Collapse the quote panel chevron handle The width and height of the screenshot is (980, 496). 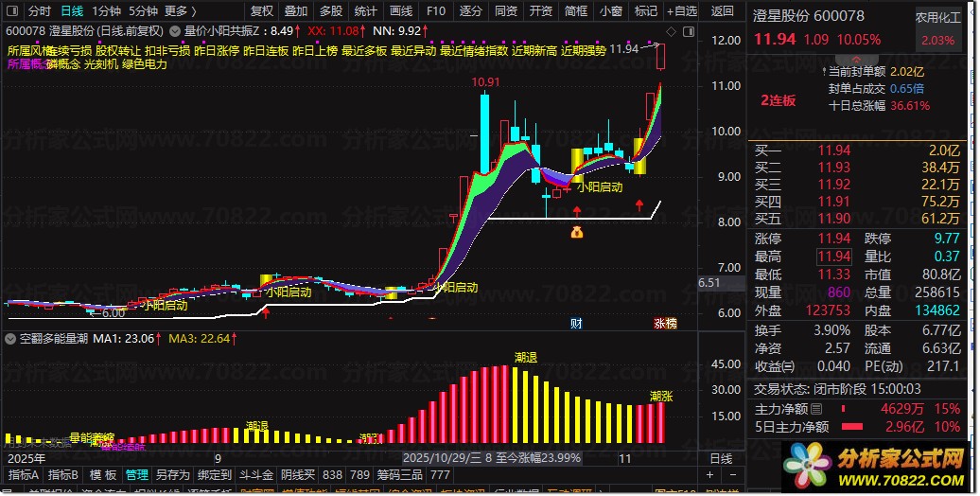[856, 60]
